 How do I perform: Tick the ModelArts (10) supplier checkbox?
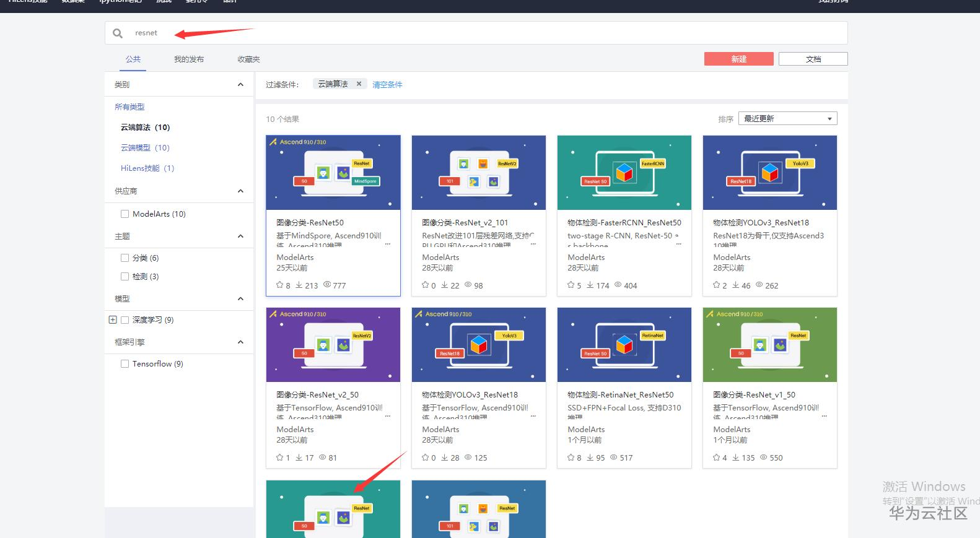pyautogui.click(x=125, y=214)
